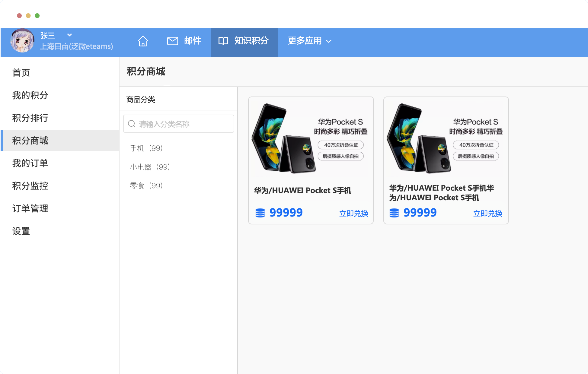The image size is (588, 374).
Task: Open 我的订单 from the sidebar
Action: click(x=30, y=163)
